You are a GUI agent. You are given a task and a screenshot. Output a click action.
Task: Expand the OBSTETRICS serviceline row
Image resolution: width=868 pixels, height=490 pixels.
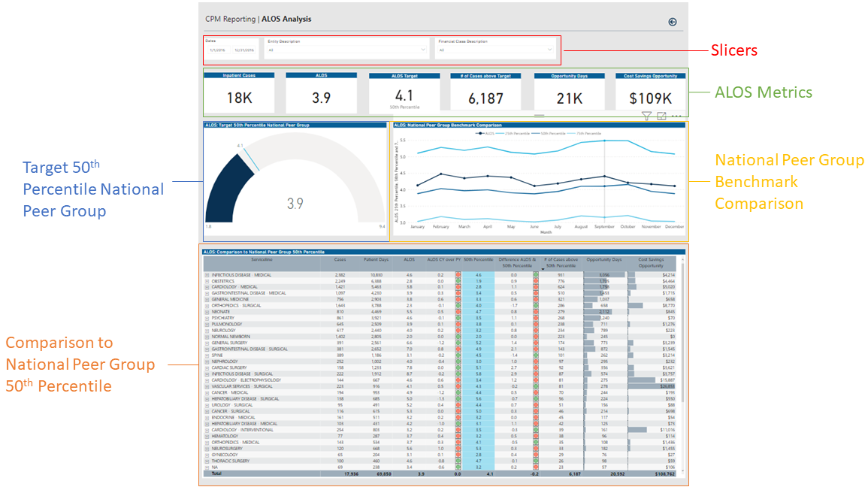207,281
